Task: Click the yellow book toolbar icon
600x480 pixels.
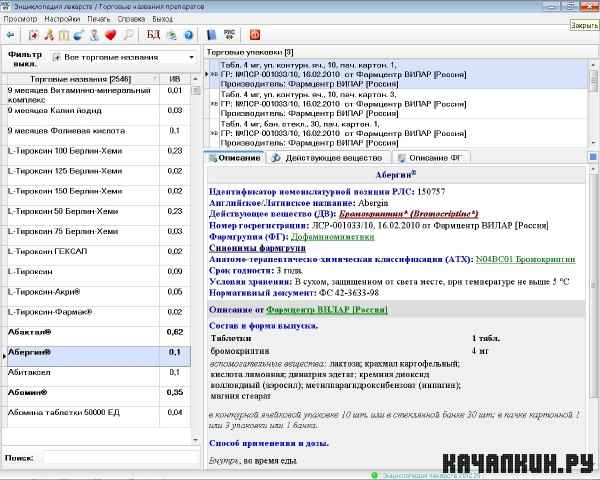Action: point(64,35)
